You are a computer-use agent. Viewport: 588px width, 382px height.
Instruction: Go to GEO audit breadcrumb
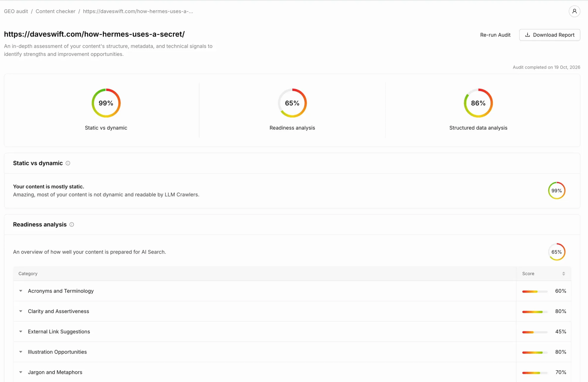pyautogui.click(x=16, y=11)
